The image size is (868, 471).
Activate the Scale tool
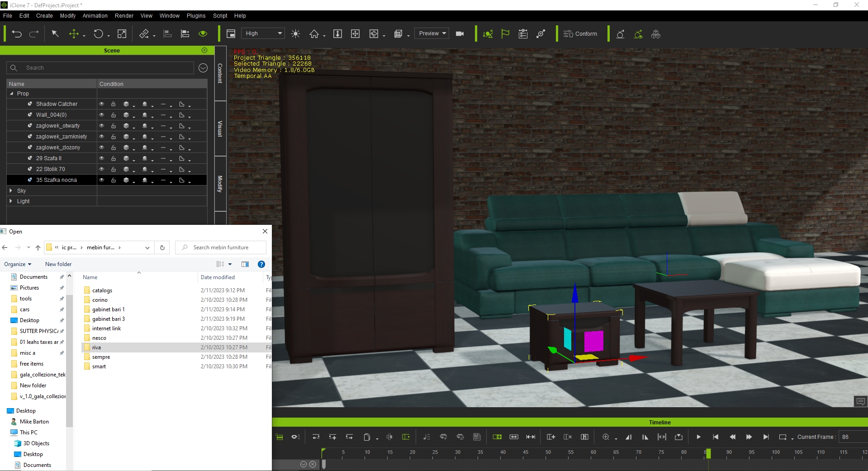tap(122, 34)
